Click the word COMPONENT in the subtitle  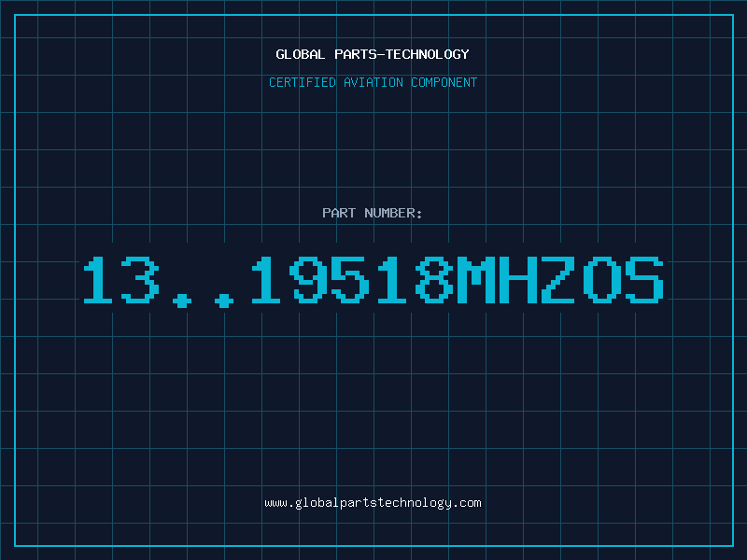[444, 82]
